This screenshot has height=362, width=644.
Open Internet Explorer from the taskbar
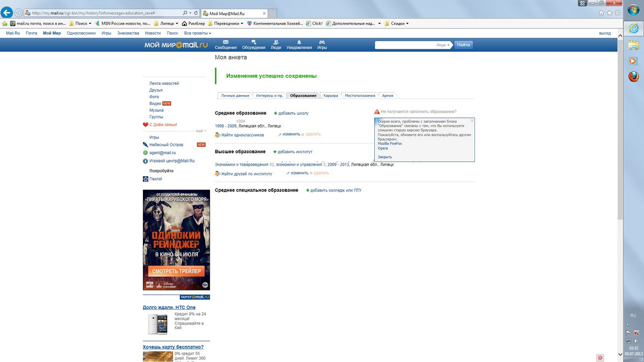point(634,28)
